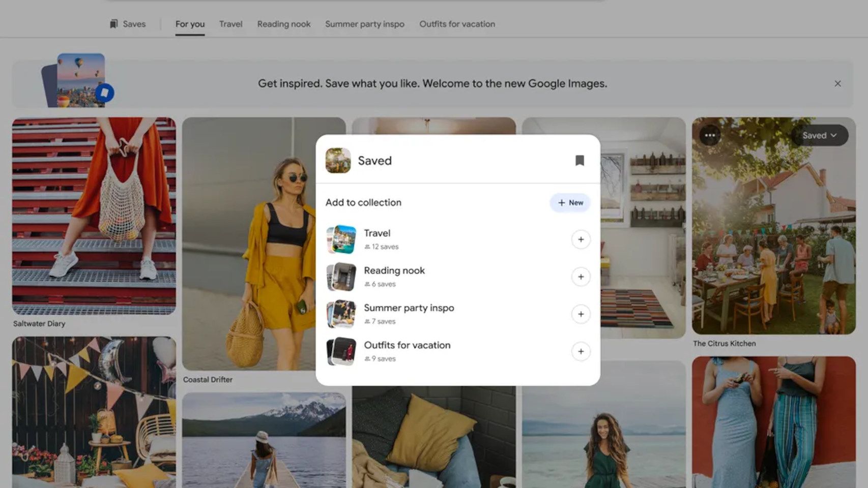Open the Saves tab
The width and height of the screenshot is (868, 488).
coord(128,24)
